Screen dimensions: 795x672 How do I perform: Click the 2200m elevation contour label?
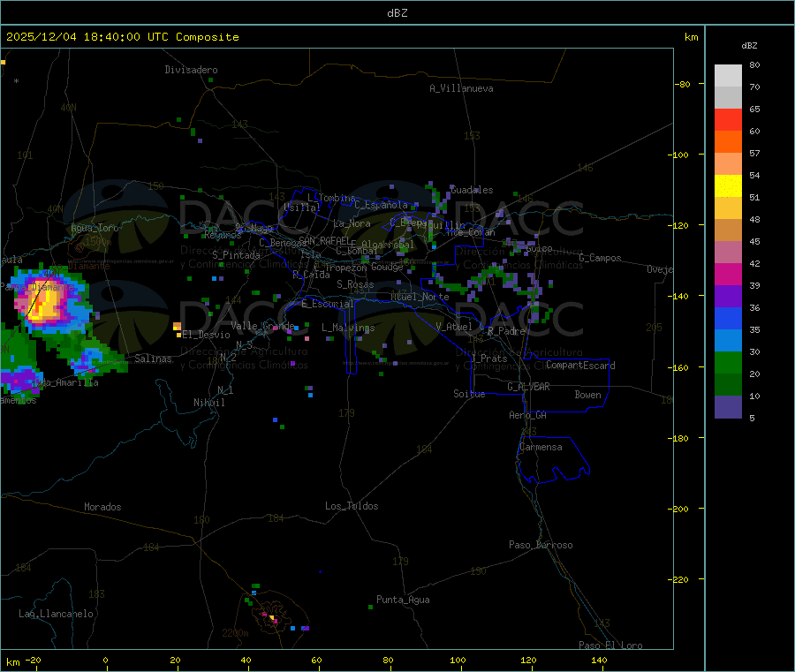click(x=235, y=633)
